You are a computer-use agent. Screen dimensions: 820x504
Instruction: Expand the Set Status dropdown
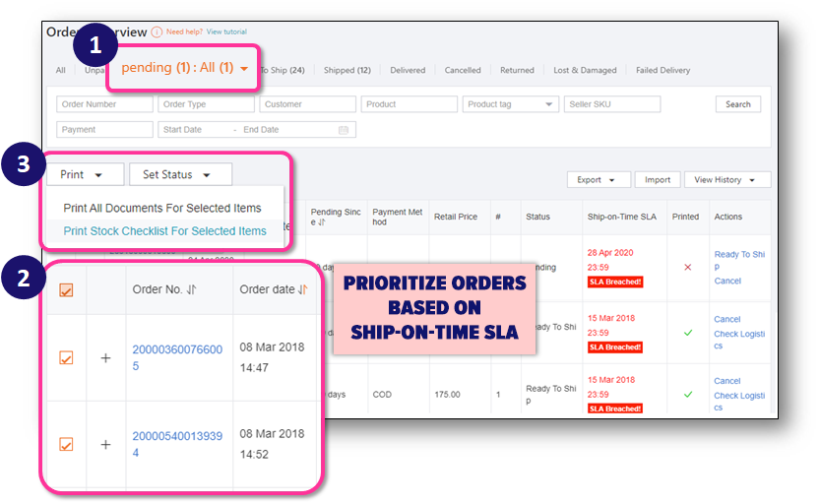click(180, 174)
